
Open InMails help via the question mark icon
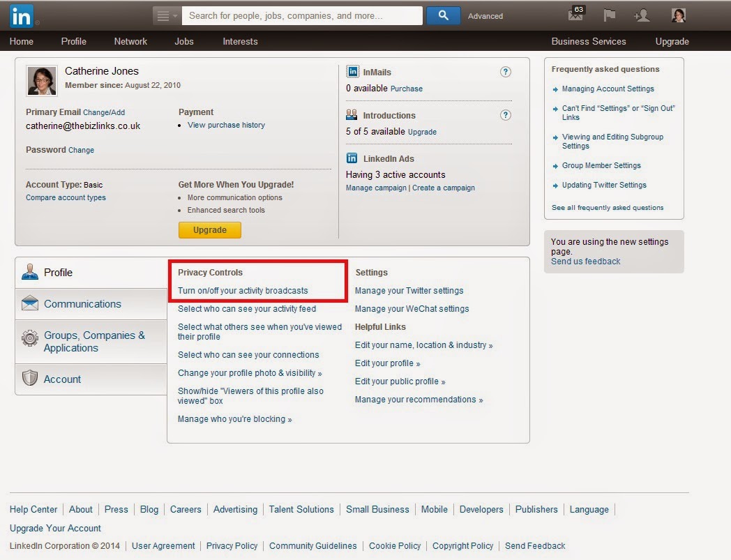[506, 71]
